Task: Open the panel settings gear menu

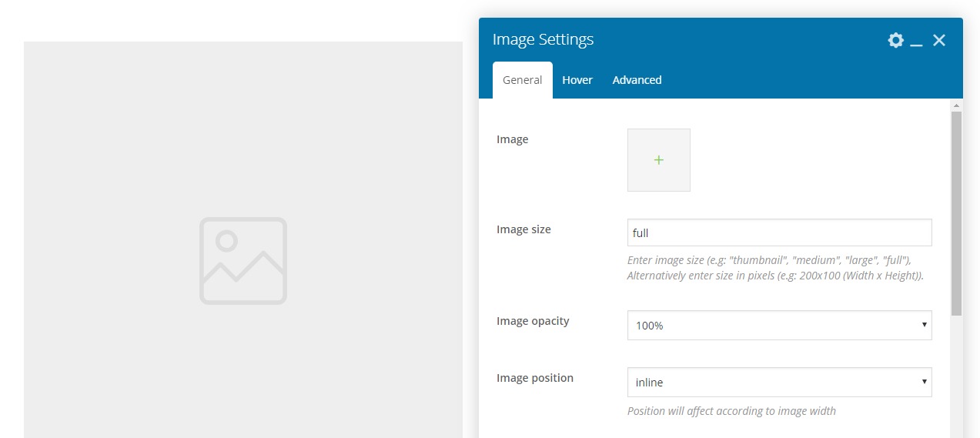Action: 895,40
